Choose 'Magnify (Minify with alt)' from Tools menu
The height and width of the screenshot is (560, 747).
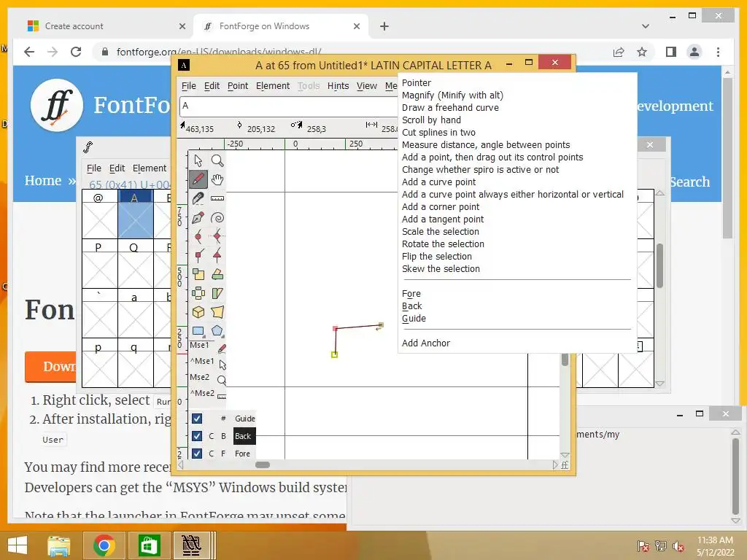(x=452, y=96)
